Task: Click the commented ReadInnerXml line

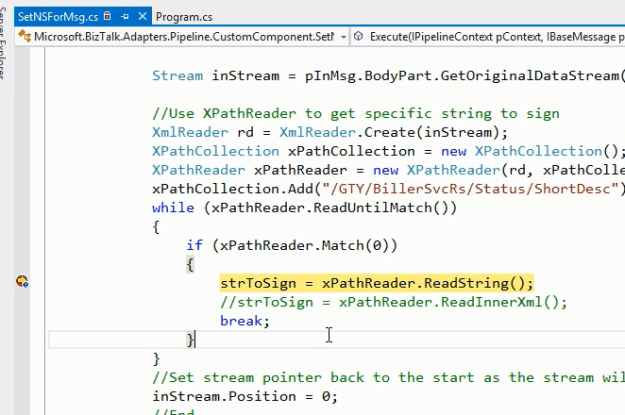Action: coord(393,302)
